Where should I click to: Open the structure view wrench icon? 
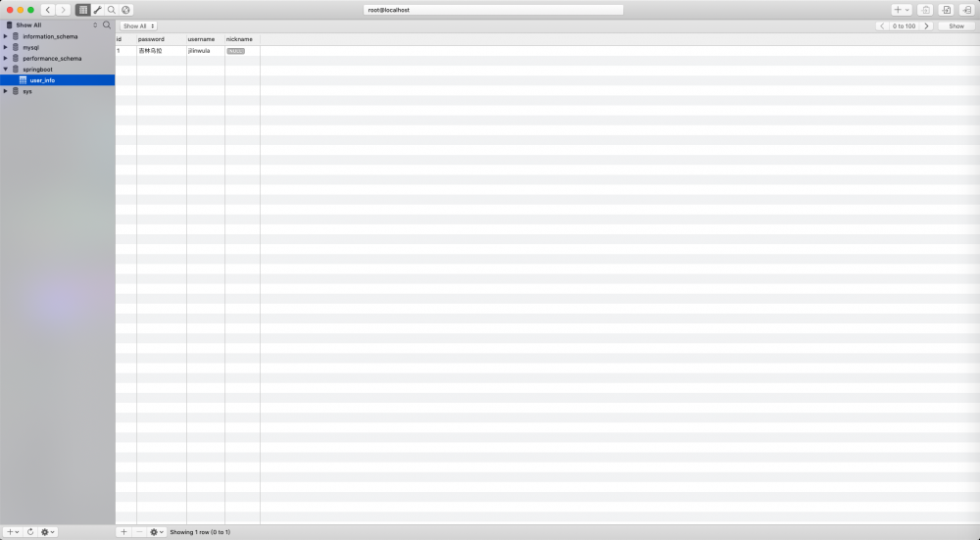(x=97, y=10)
